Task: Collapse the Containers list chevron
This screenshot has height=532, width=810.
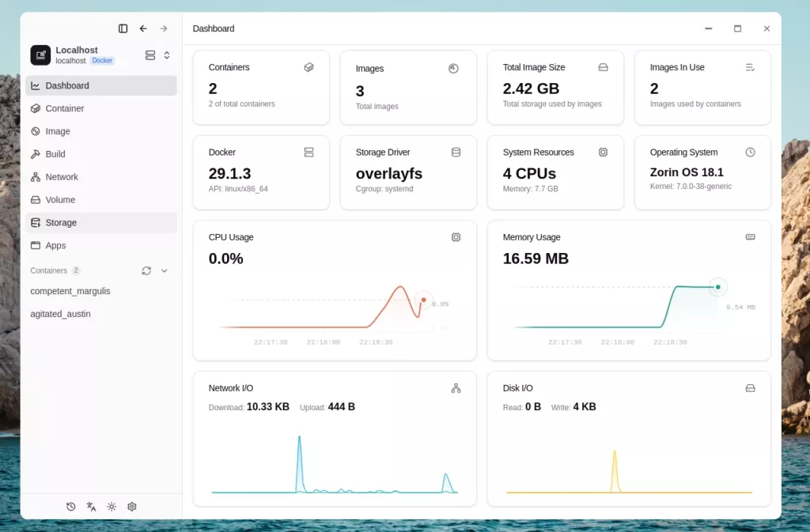Action: pos(165,270)
